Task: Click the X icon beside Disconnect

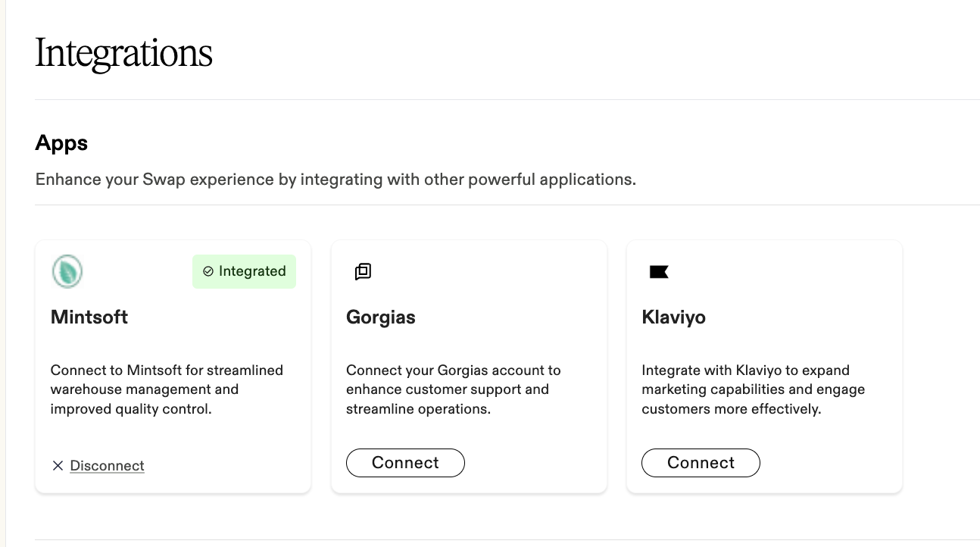Action: 58,466
